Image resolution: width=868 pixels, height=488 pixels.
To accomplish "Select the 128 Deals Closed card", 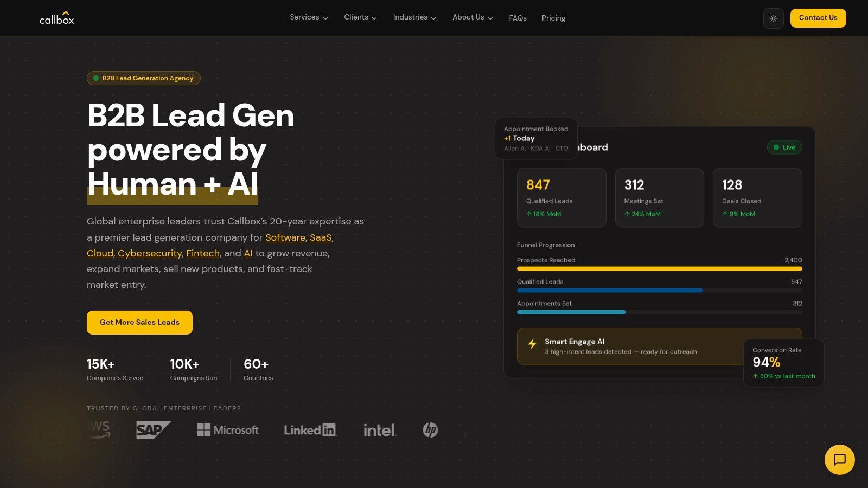I will [x=757, y=197].
